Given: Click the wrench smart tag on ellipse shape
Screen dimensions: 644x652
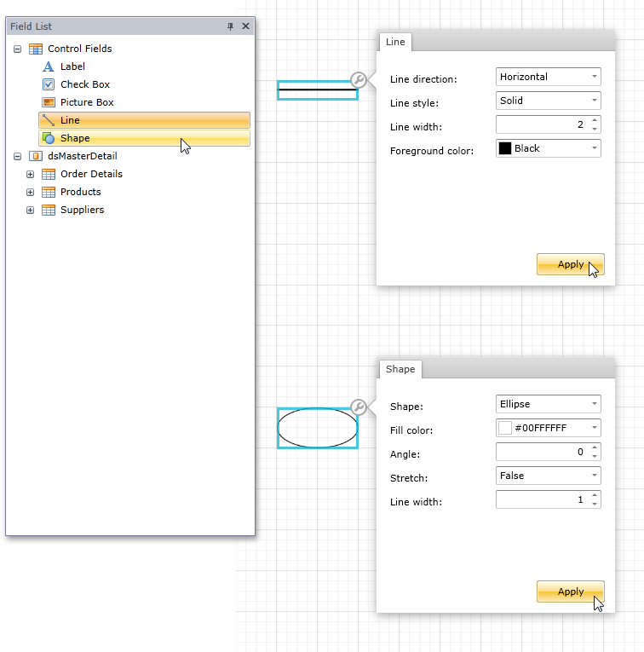Looking at the screenshot, I should tap(359, 407).
